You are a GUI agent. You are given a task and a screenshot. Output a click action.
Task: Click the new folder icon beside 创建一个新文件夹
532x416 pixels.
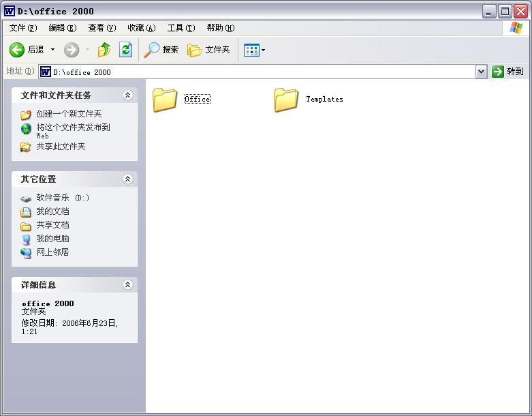click(x=26, y=115)
